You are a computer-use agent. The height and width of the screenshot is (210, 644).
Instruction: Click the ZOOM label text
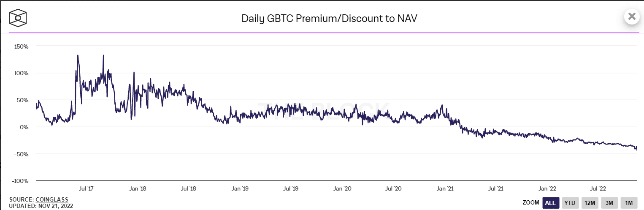coord(531,203)
